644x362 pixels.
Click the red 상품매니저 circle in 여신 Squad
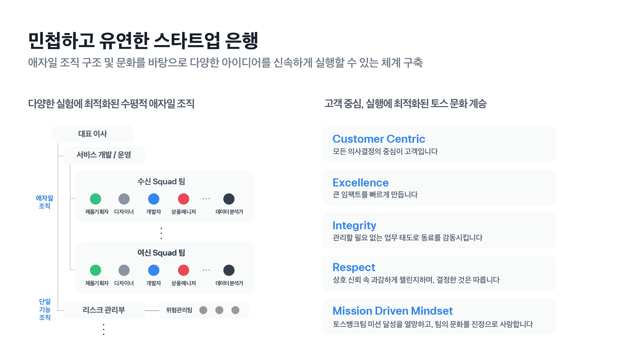click(x=184, y=270)
